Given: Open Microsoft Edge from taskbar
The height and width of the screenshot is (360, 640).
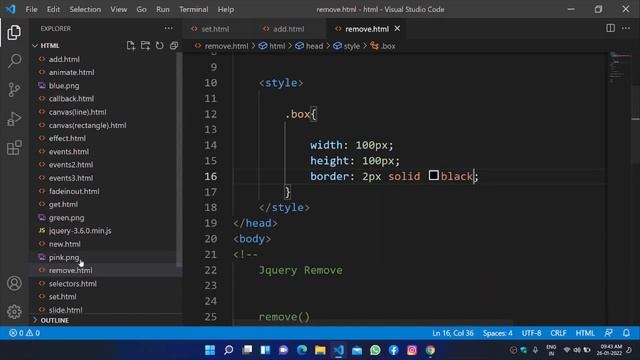Looking at the screenshot, I should pos(302,350).
